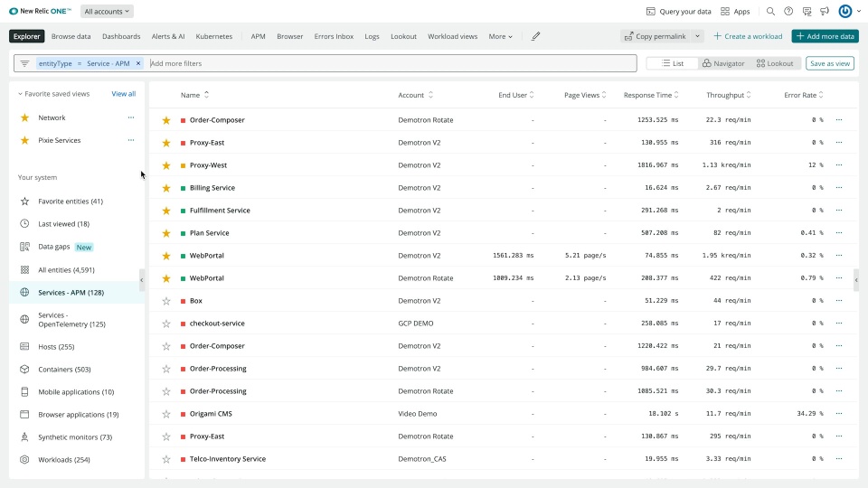This screenshot has width=868, height=488.
Task: Open options for Pixie Services saved view
Action: 130,140
